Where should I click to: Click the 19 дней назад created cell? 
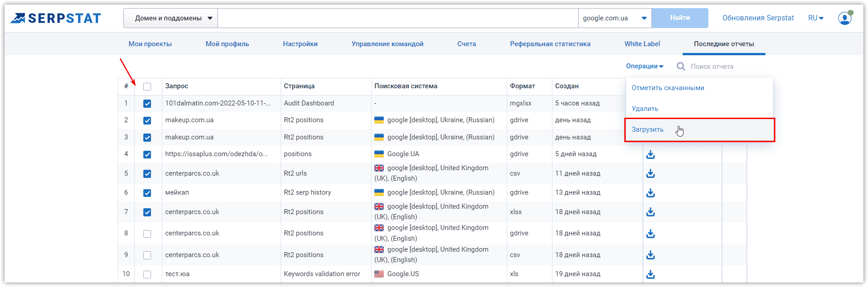[578, 274]
